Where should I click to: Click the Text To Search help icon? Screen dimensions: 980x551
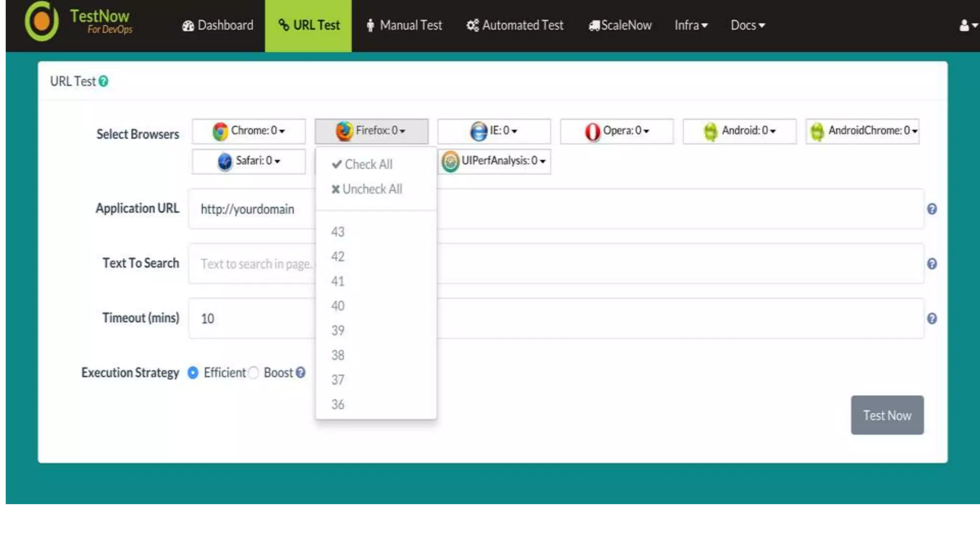932,264
